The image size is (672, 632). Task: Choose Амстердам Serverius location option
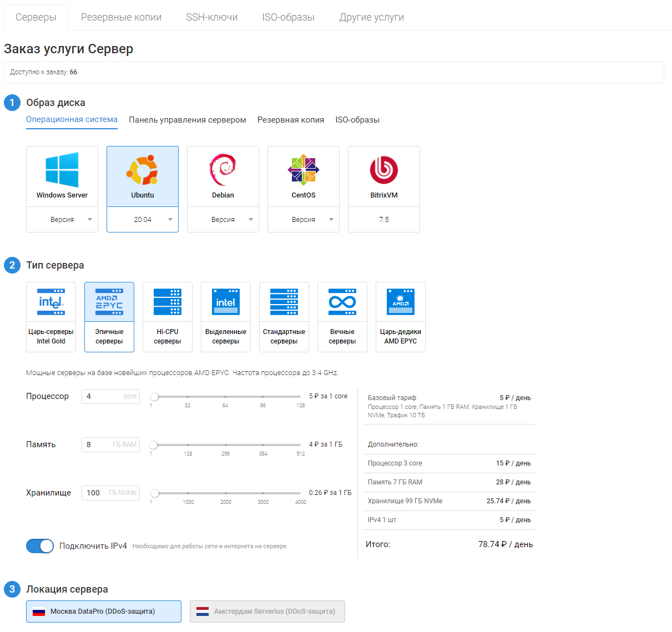[x=267, y=611]
